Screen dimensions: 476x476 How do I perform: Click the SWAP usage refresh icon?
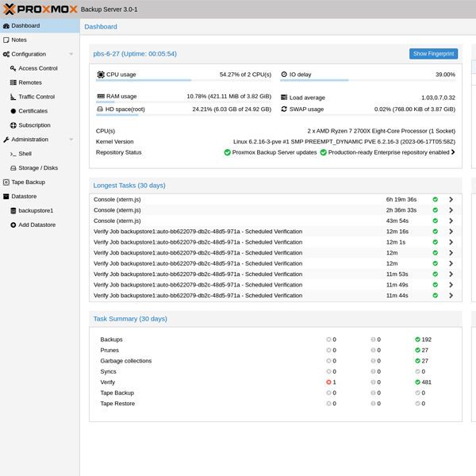point(284,109)
